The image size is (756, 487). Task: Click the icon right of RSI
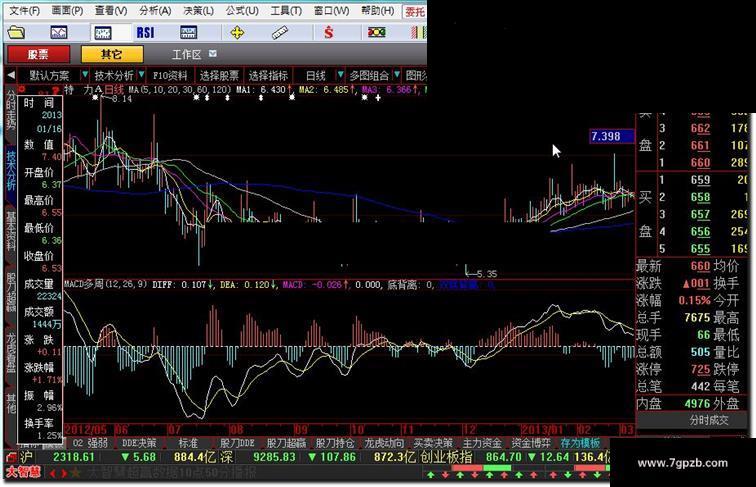pyautogui.click(x=188, y=33)
